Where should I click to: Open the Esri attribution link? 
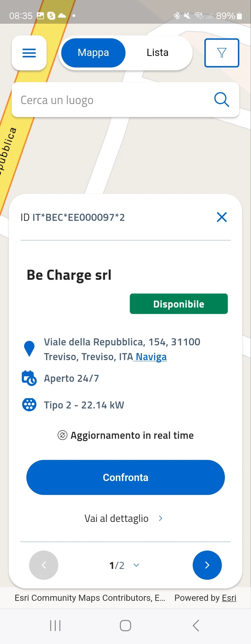(x=229, y=598)
